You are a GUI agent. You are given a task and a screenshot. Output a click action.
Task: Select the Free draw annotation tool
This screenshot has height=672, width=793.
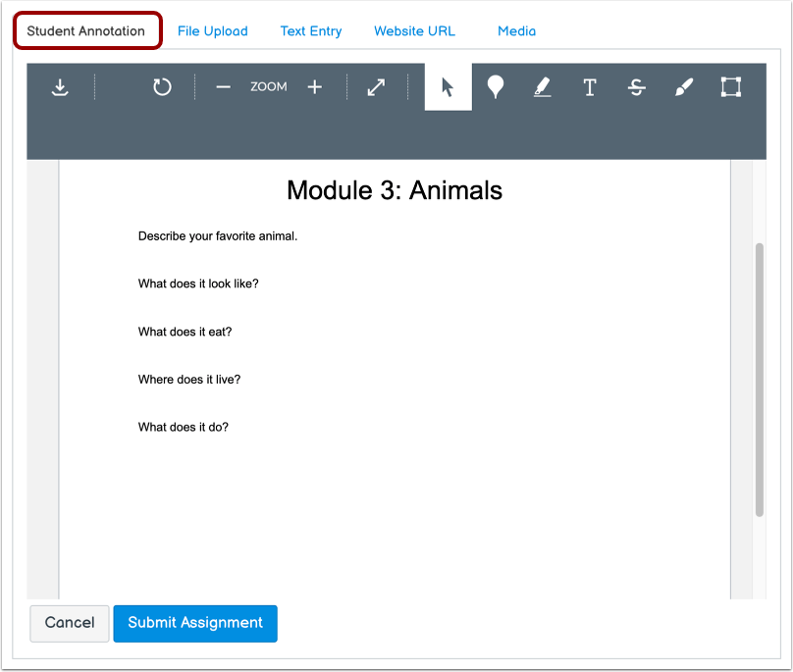684,86
